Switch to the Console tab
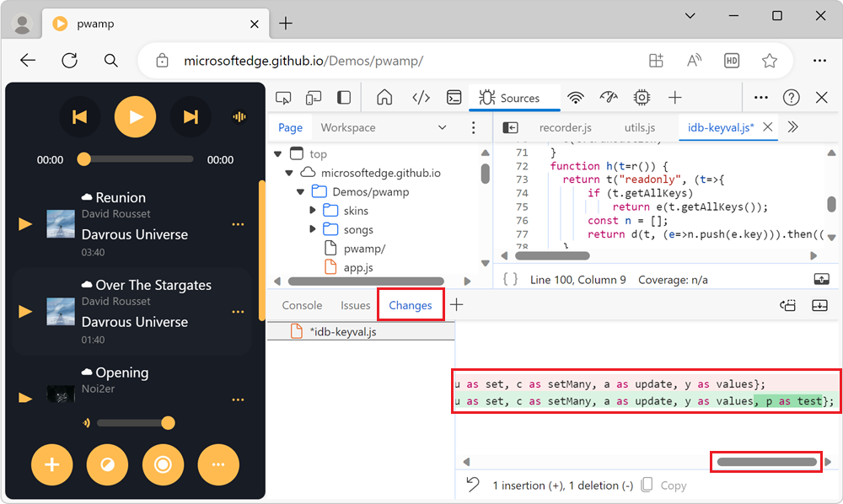The height and width of the screenshot is (504, 843). point(302,305)
